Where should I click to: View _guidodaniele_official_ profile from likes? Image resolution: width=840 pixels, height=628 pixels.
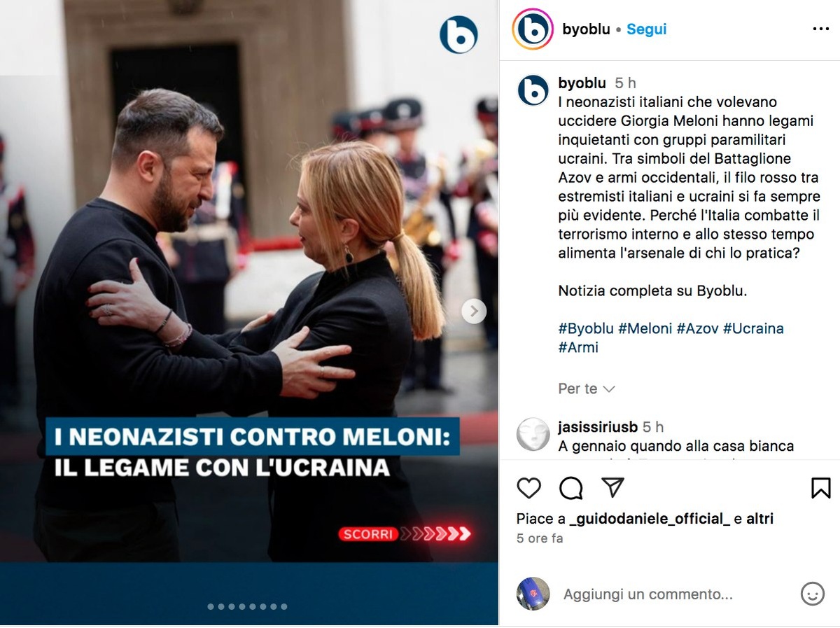click(x=650, y=519)
